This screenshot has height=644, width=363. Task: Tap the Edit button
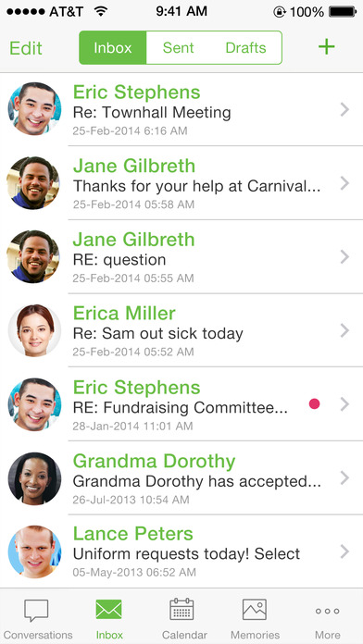click(26, 48)
